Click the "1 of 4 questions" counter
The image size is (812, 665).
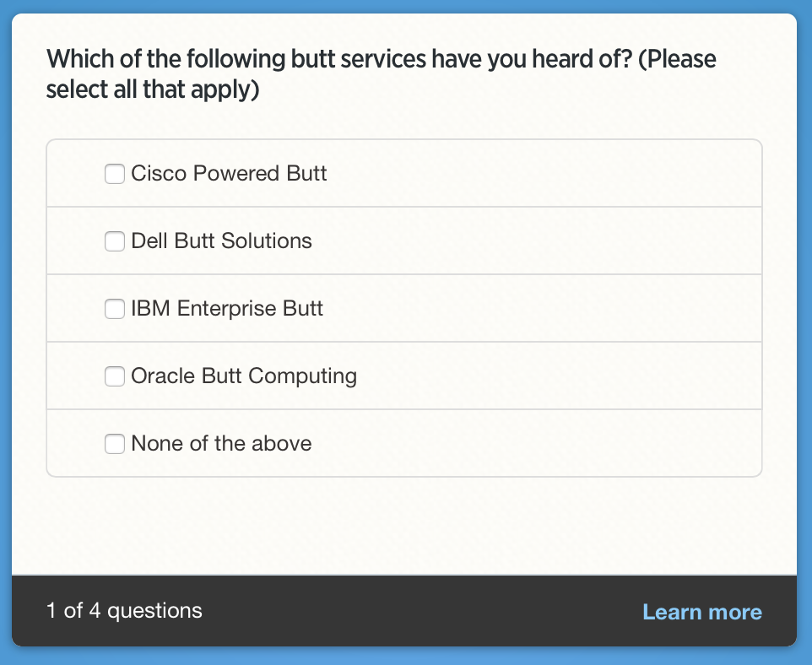[x=124, y=611]
